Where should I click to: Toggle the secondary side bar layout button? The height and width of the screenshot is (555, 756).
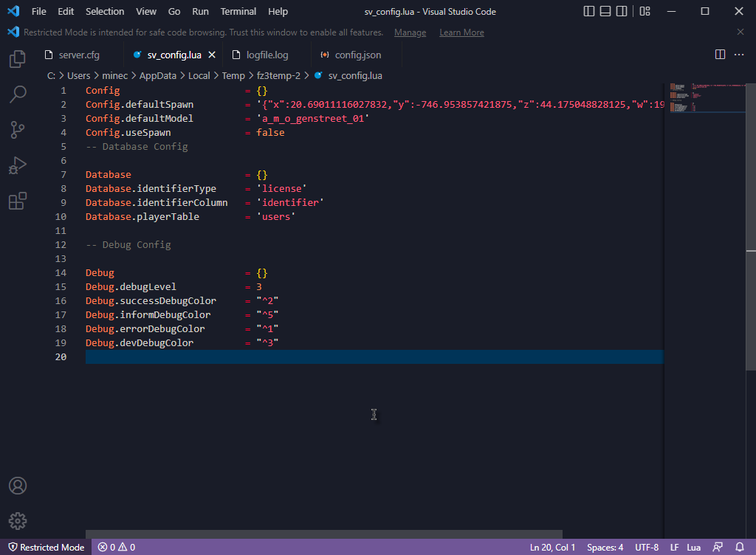622,12
